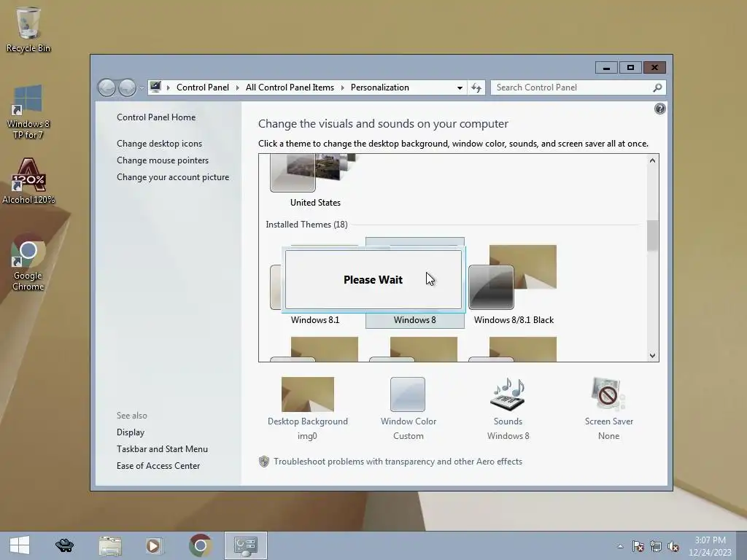
Task: Select the Control Panel taskbar button
Action: pyautogui.click(x=246, y=545)
